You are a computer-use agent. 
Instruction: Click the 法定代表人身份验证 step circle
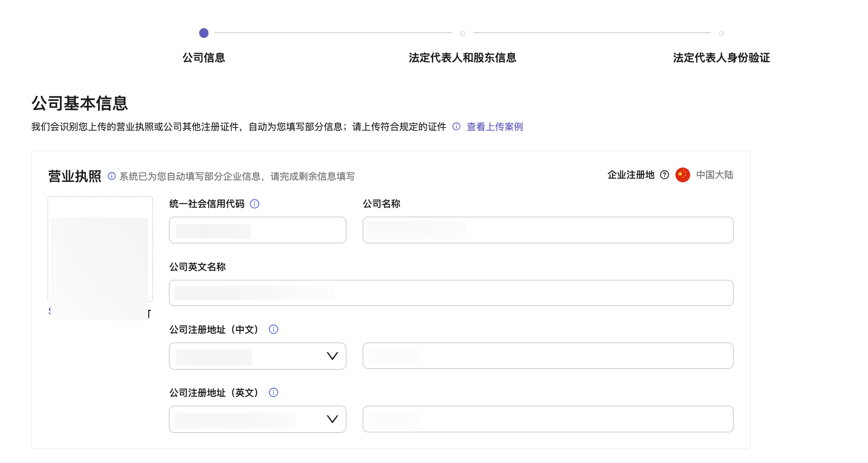point(722,33)
